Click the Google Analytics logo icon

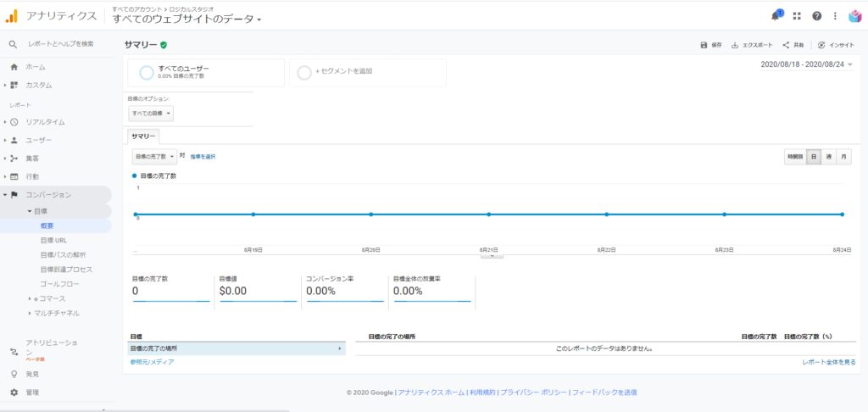coord(12,16)
